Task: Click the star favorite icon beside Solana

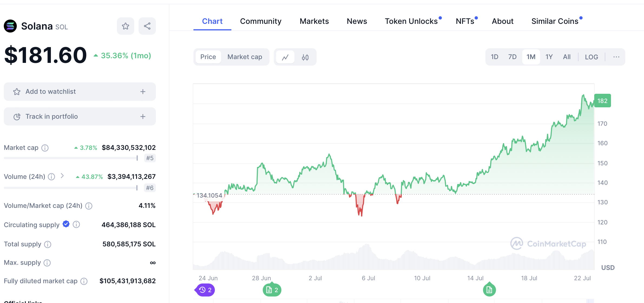Action: pyautogui.click(x=125, y=26)
